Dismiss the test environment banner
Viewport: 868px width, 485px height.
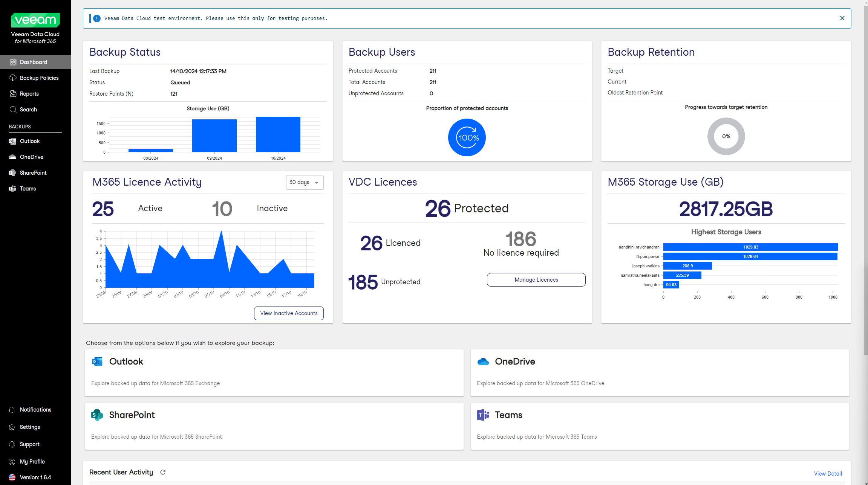coord(842,18)
